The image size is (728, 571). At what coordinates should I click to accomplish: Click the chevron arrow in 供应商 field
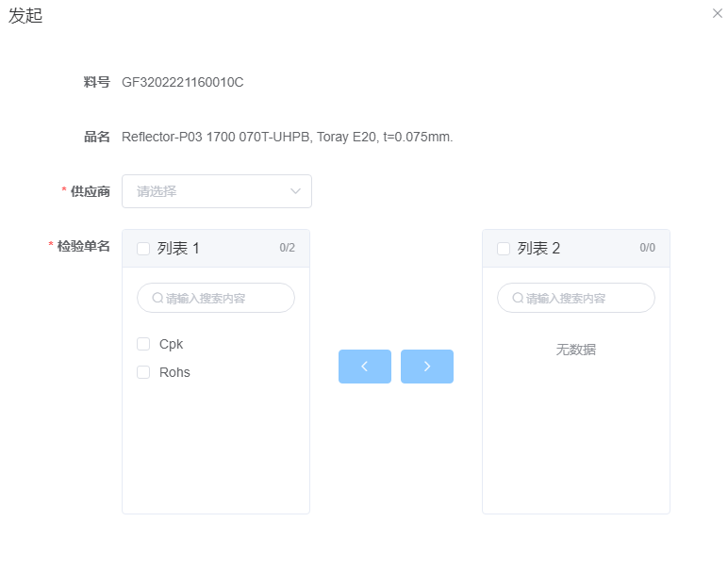pos(295,191)
